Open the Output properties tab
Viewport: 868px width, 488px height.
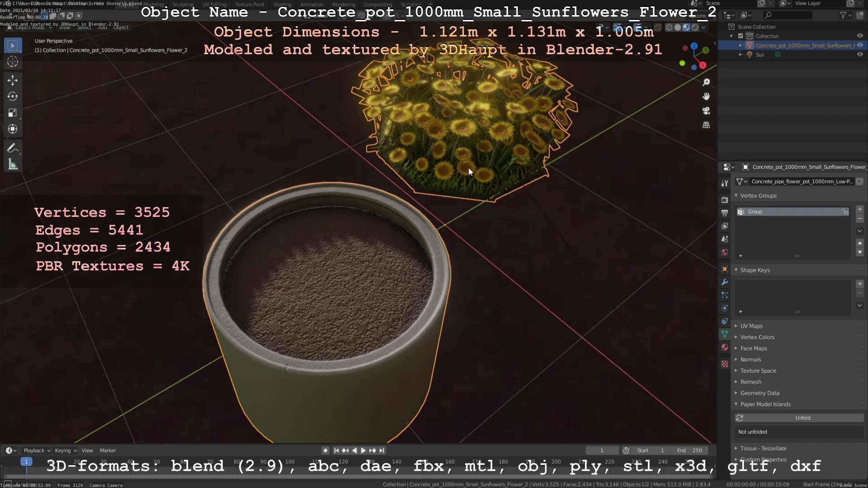tap(724, 213)
